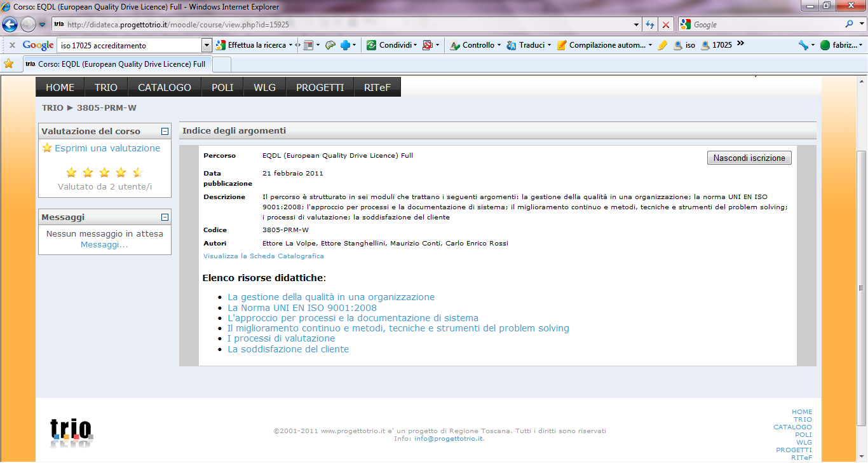
Task: Click the Google Toolbar search field
Action: point(129,46)
